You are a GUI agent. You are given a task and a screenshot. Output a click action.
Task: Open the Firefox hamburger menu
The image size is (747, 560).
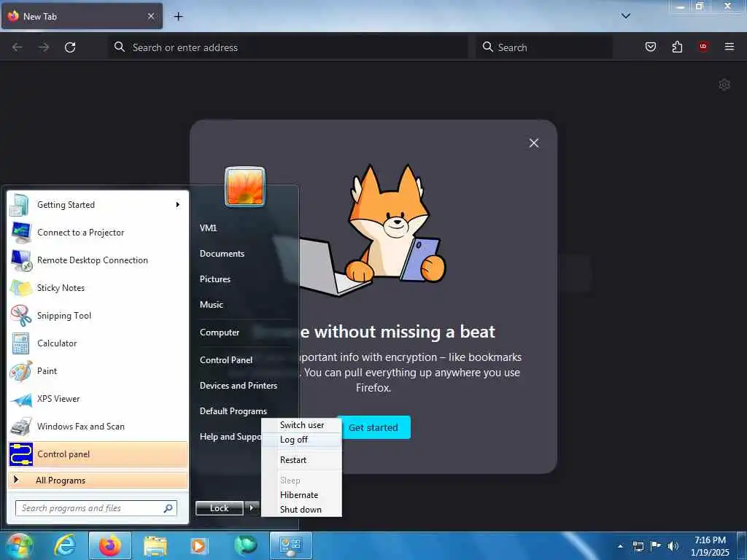729,47
